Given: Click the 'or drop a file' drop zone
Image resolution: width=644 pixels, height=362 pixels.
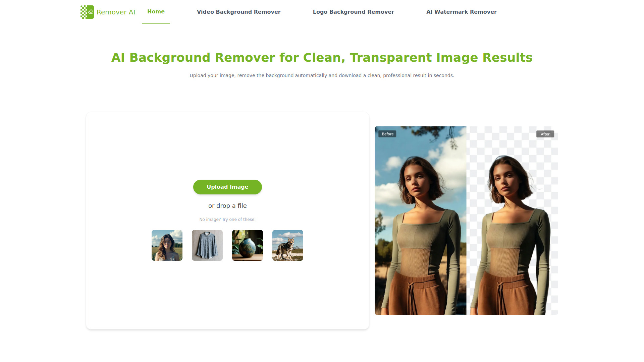Looking at the screenshot, I should coord(227,205).
